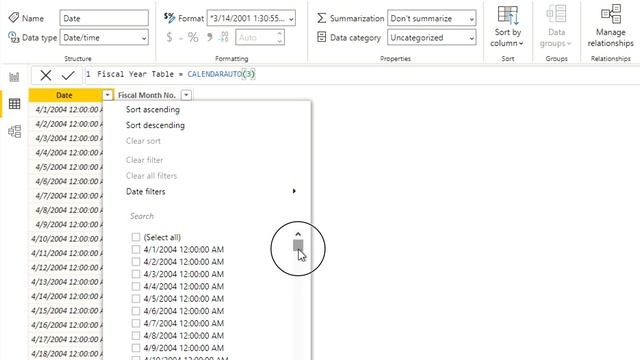
Task: Apply currency format with dollar icon
Action: (x=169, y=38)
